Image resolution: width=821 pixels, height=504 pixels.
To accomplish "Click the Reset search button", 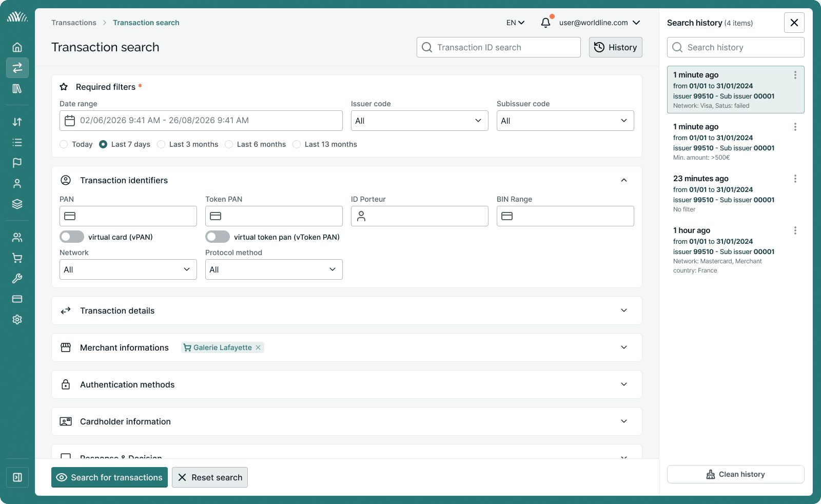I will point(210,477).
